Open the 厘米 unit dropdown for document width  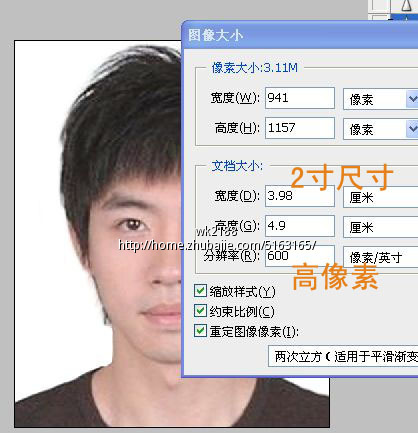coord(380,197)
